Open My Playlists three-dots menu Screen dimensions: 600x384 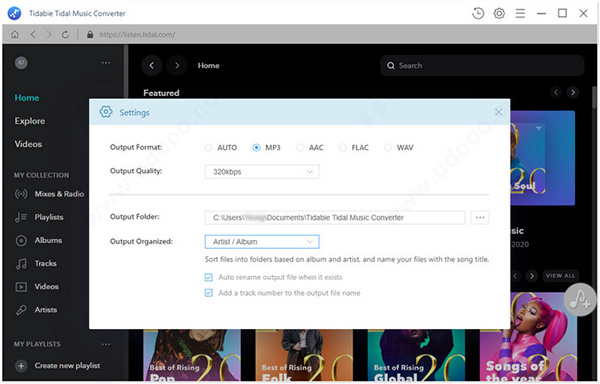(x=106, y=344)
